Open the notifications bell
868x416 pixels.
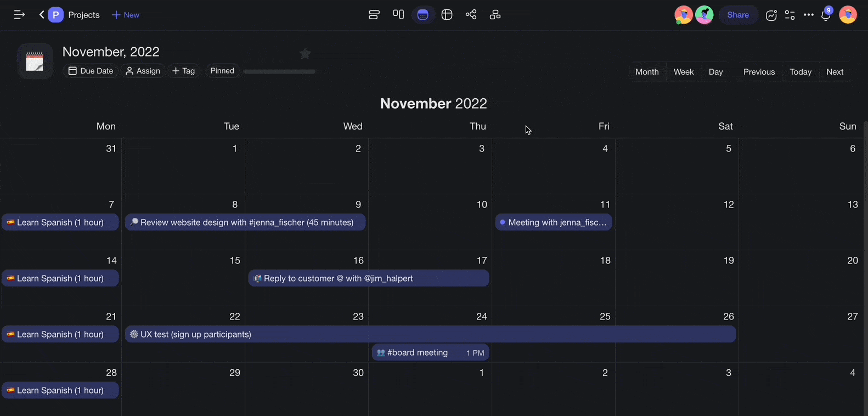826,15
